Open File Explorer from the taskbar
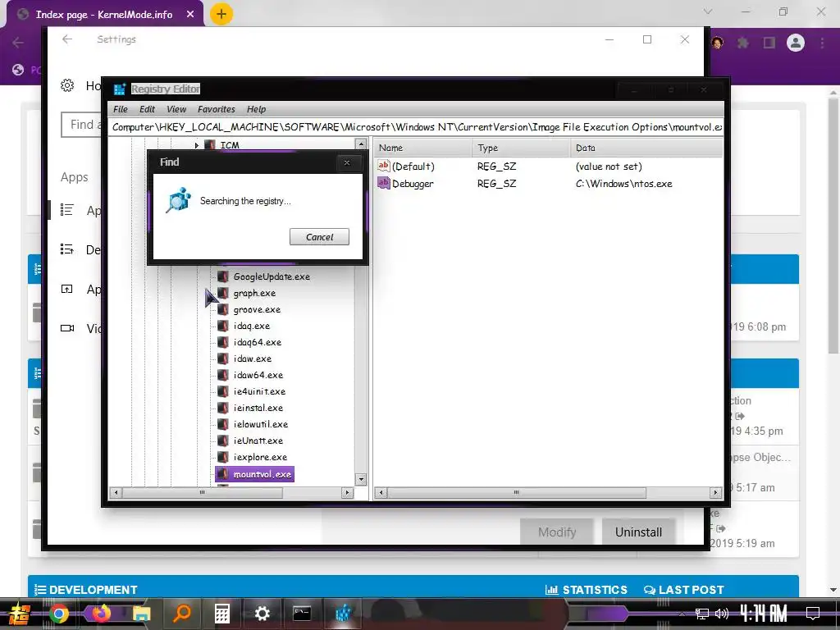 (x=141, y=614)
